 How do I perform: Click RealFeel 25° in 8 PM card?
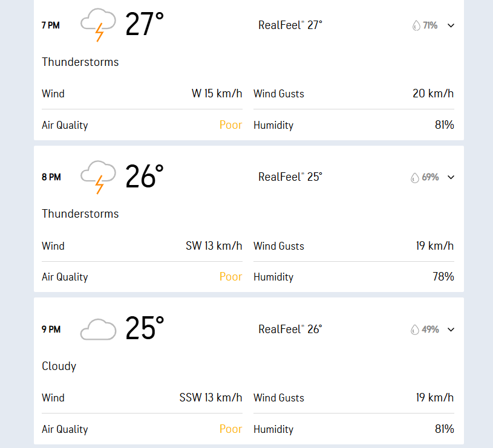(290, 177)
